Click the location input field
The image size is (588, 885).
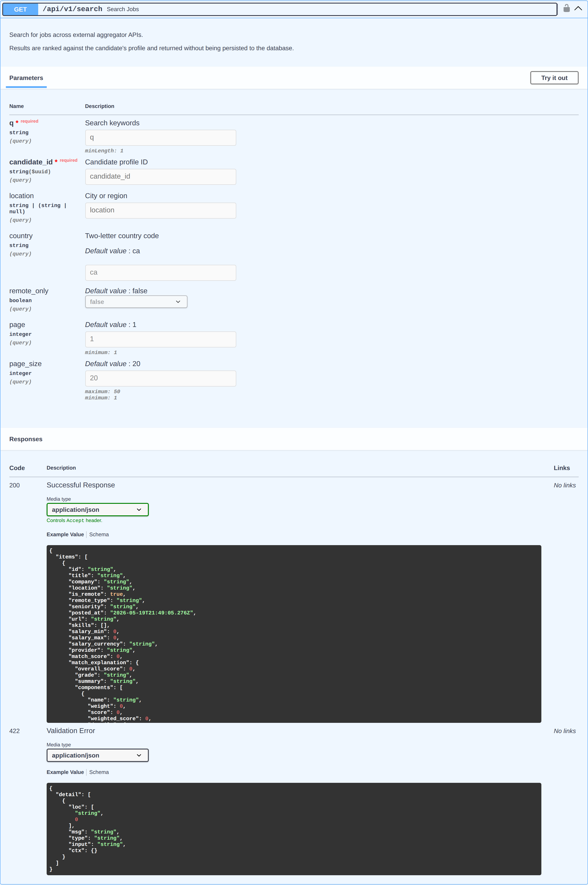[161, 210]
